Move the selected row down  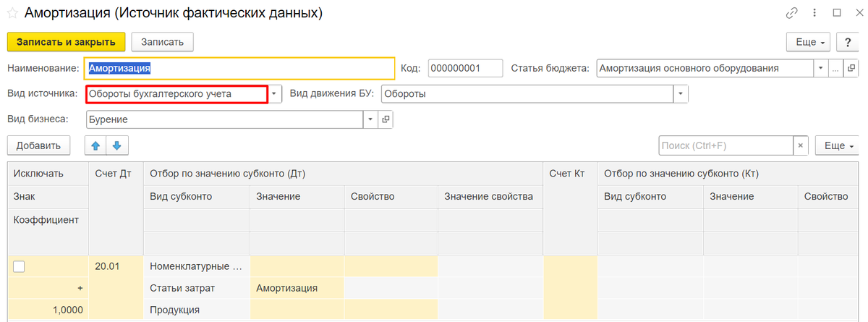pyautogui.click(x=116, y=145)
